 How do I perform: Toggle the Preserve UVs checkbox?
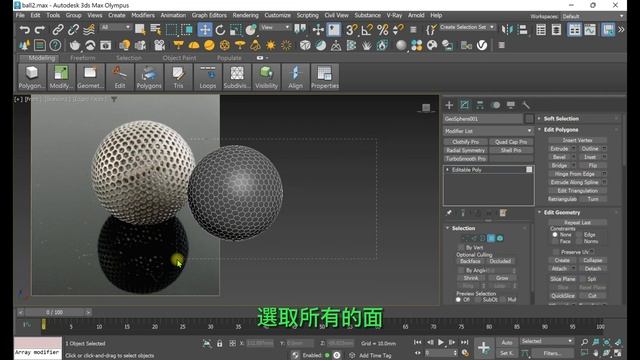[x=555, y=252]
